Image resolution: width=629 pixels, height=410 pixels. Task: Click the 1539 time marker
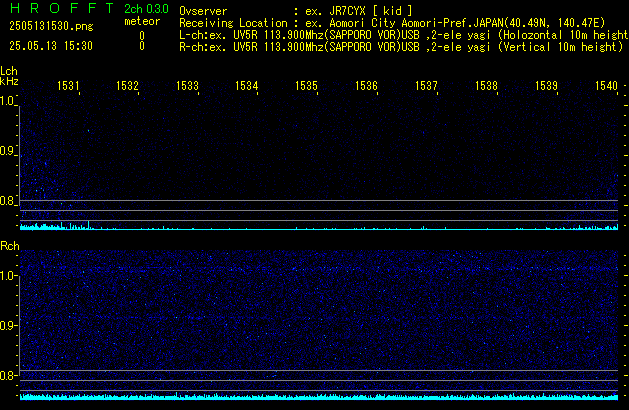546,86
